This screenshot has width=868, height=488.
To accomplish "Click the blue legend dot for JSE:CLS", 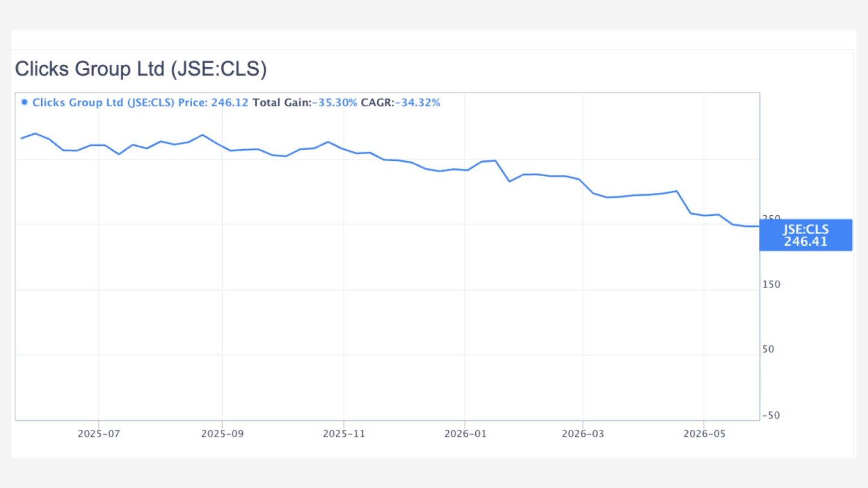I will coord(24,102).
